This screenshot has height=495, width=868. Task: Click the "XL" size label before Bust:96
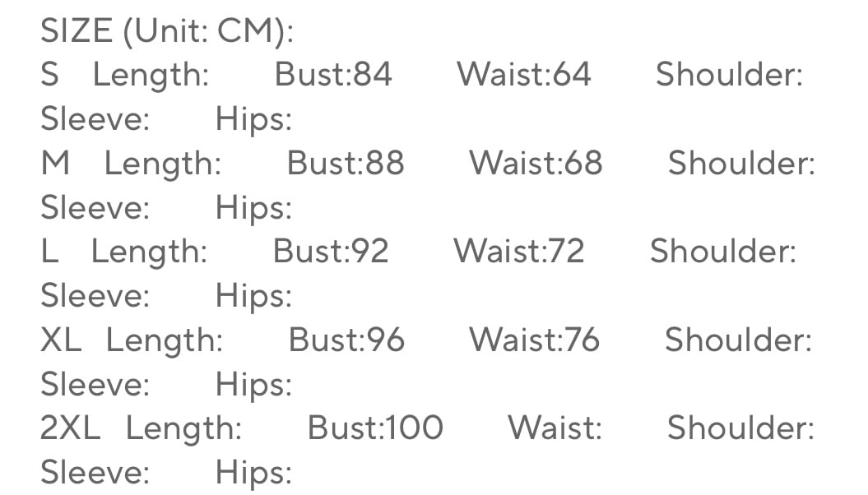click(61, 340)
